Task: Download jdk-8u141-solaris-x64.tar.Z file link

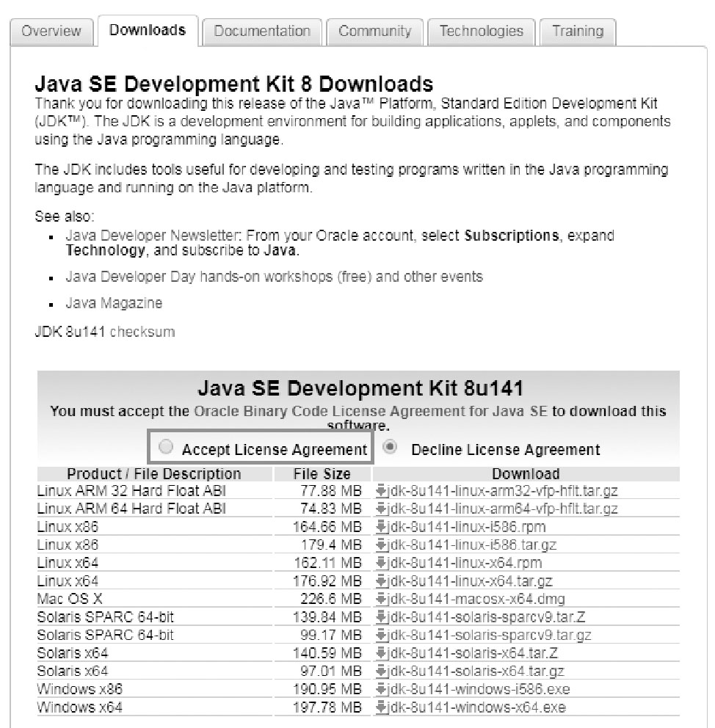Action: coord(474,653)
